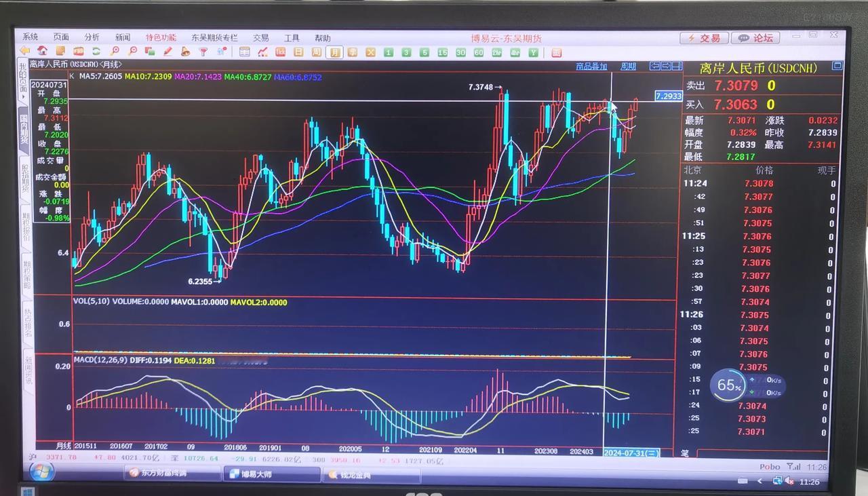Click the last red grid toolbar icon
This screenshot has height=496, width=868.
pyautogui.click(x=556, y=52)
